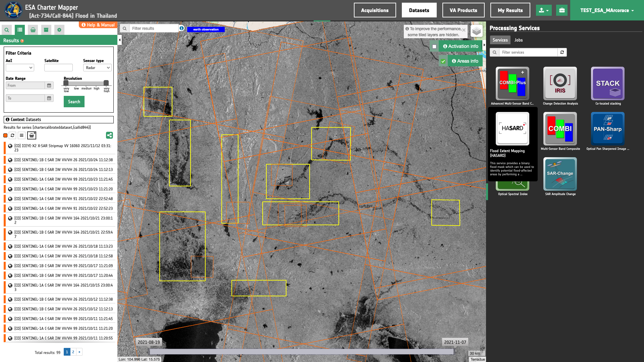Open the search tab icon in left panel

7,30
